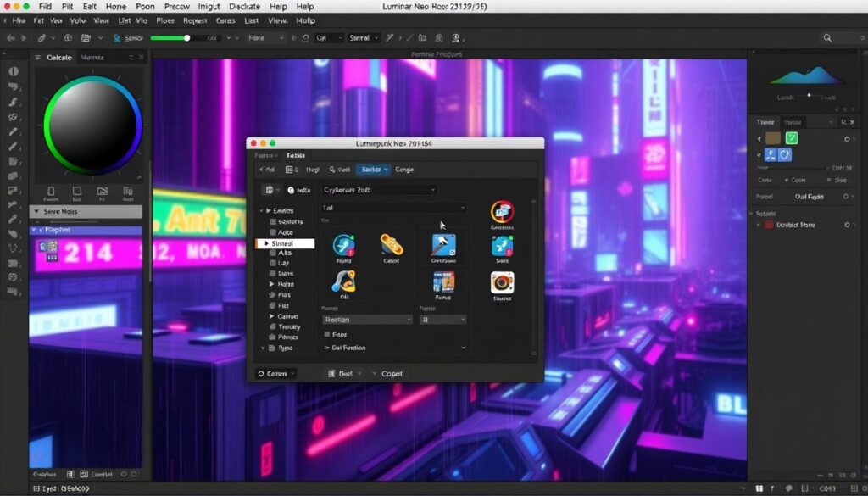Choose the blue hammer icon in the dialog grid

click(443, 245)
